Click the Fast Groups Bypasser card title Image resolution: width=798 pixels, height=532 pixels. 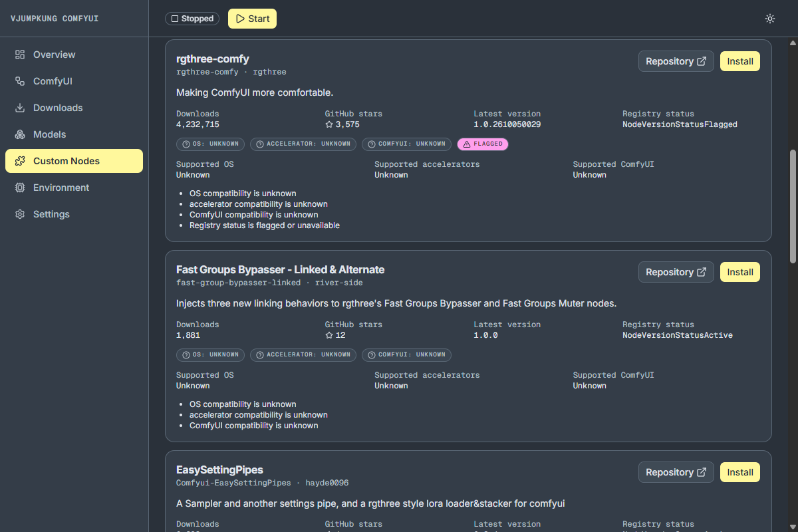(281, 270)
